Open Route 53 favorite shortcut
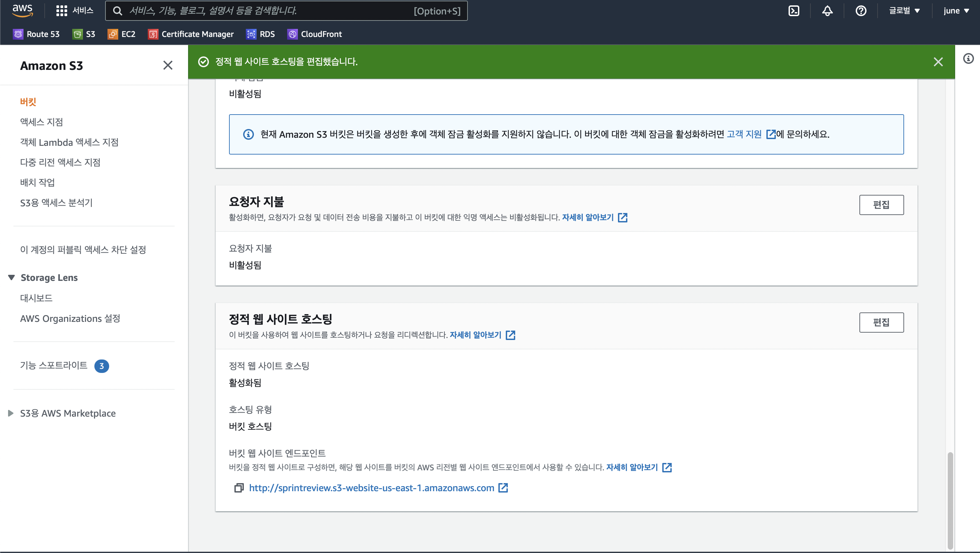The height and width of the screenshot is (553, 980). pyautogui.click(x=37, y=34)
